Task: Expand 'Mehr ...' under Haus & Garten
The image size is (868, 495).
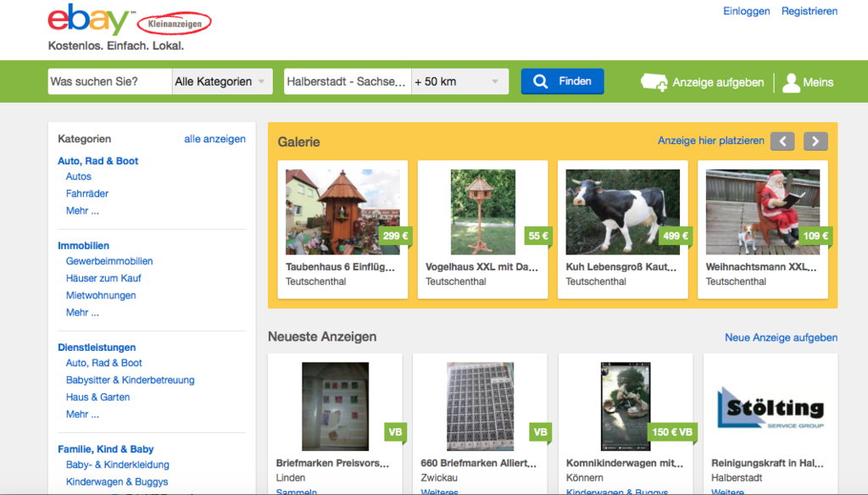Action: click(x=82, y=414)
